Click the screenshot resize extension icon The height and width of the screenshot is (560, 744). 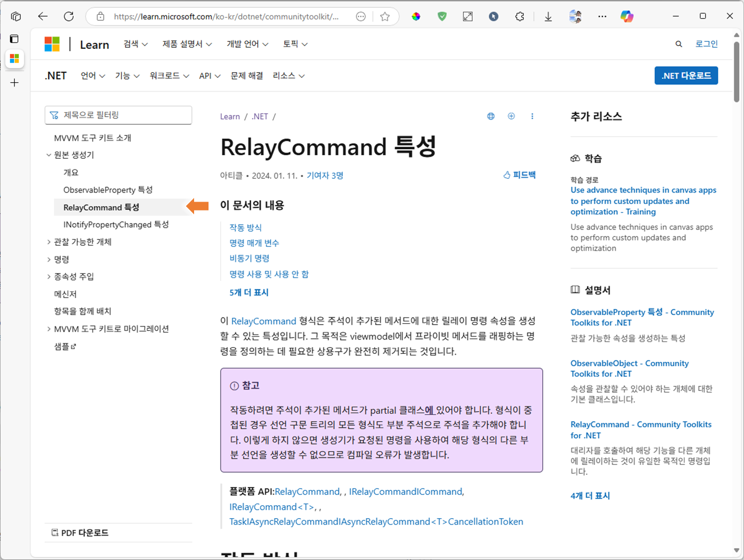(468, 16)
